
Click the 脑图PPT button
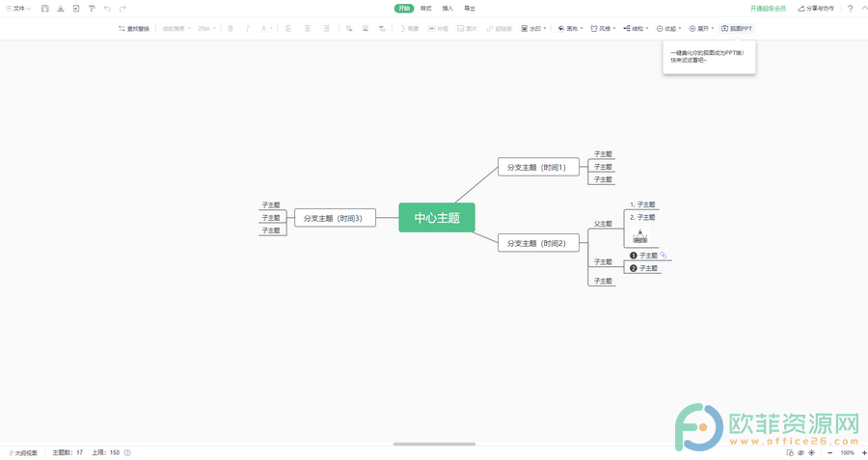coord(737,28)
